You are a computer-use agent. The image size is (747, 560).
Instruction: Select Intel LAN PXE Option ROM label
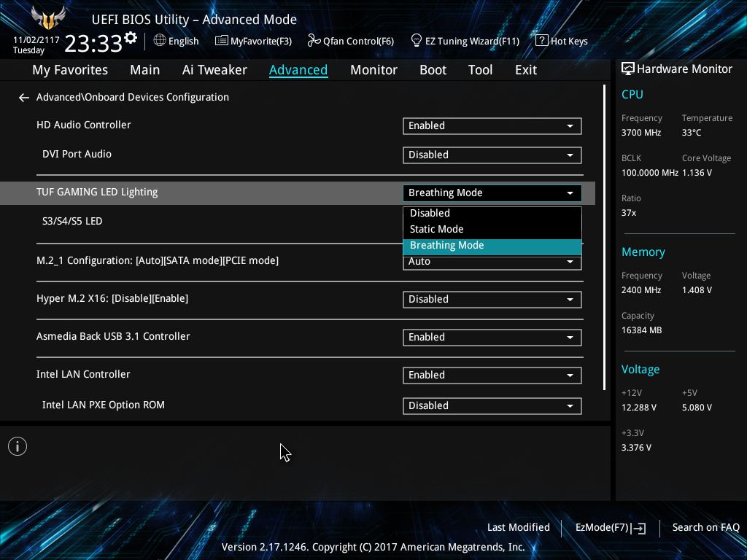104,405
